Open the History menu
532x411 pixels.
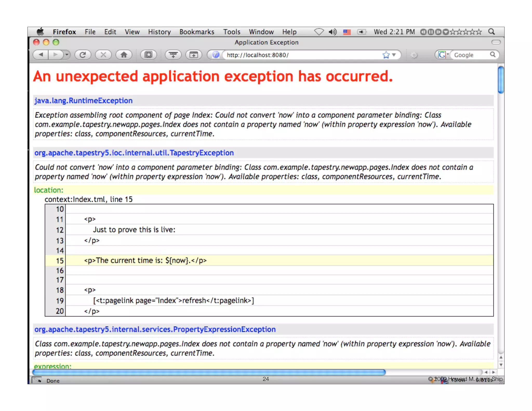(159, 32)
